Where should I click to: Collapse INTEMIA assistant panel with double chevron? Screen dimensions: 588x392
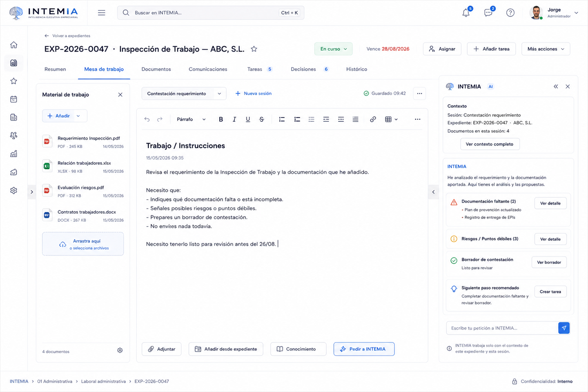(556, 87)
